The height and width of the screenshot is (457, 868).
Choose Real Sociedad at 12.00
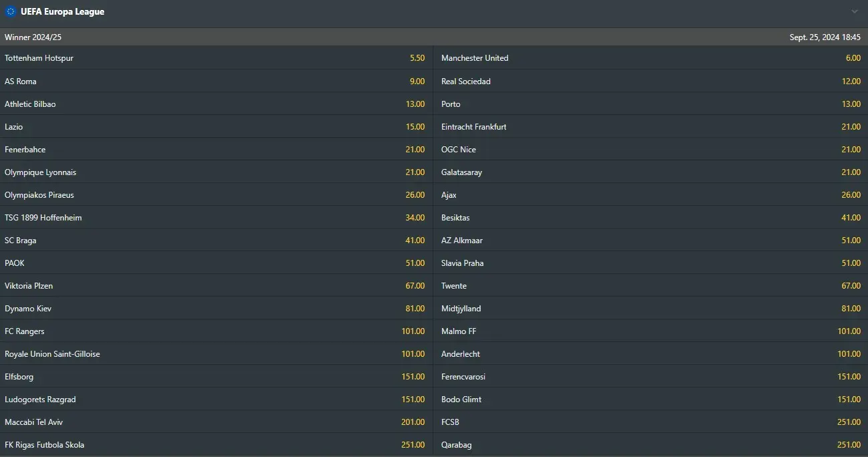coord(851,82)
